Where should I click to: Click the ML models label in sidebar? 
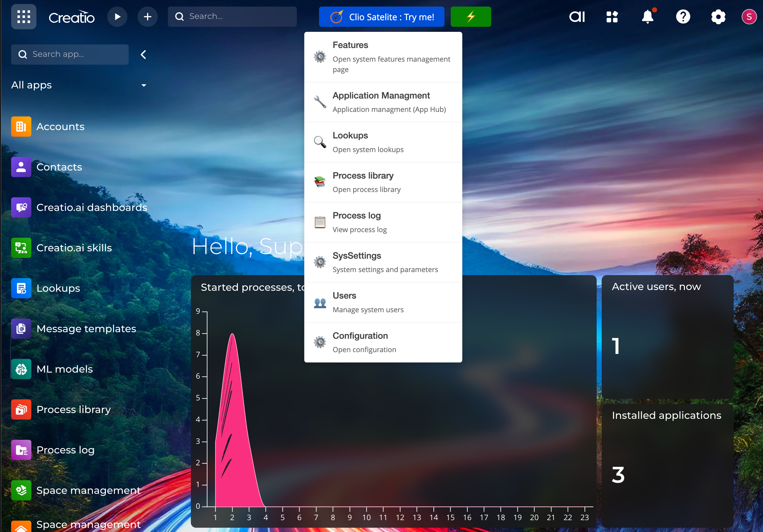[65, 369]
